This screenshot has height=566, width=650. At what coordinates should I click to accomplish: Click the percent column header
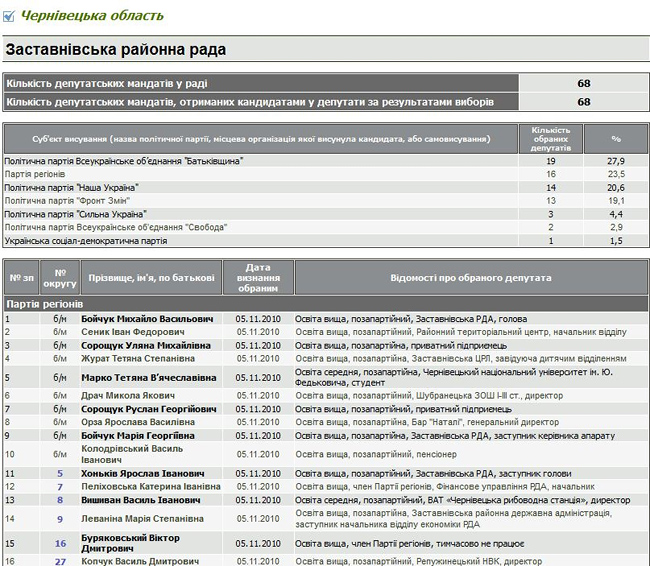coord(616,138)
